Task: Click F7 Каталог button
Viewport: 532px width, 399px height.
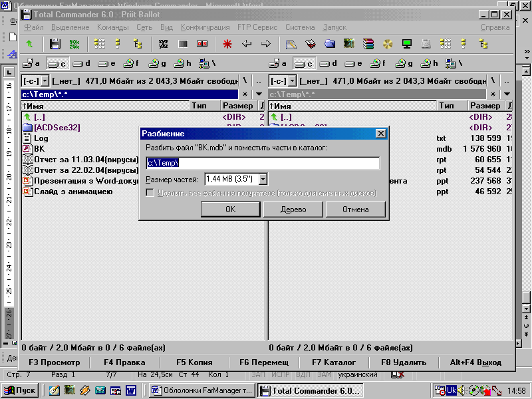Action: click(334, 362)
